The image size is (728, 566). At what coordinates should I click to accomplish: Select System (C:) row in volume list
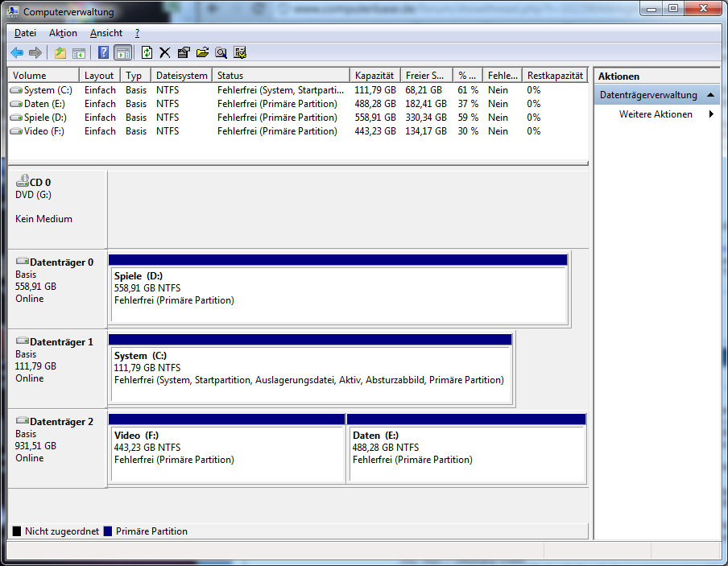[298, 90]
